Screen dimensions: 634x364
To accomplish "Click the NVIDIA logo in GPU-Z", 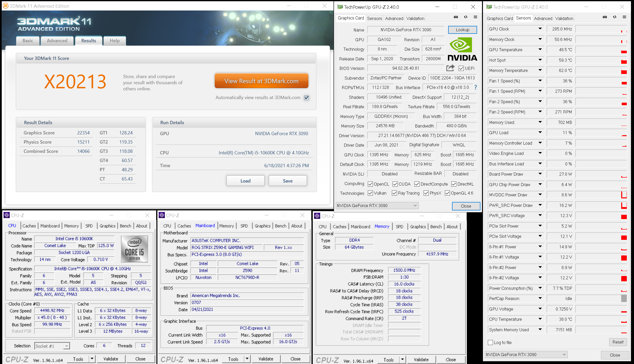I will coord(462,49).
